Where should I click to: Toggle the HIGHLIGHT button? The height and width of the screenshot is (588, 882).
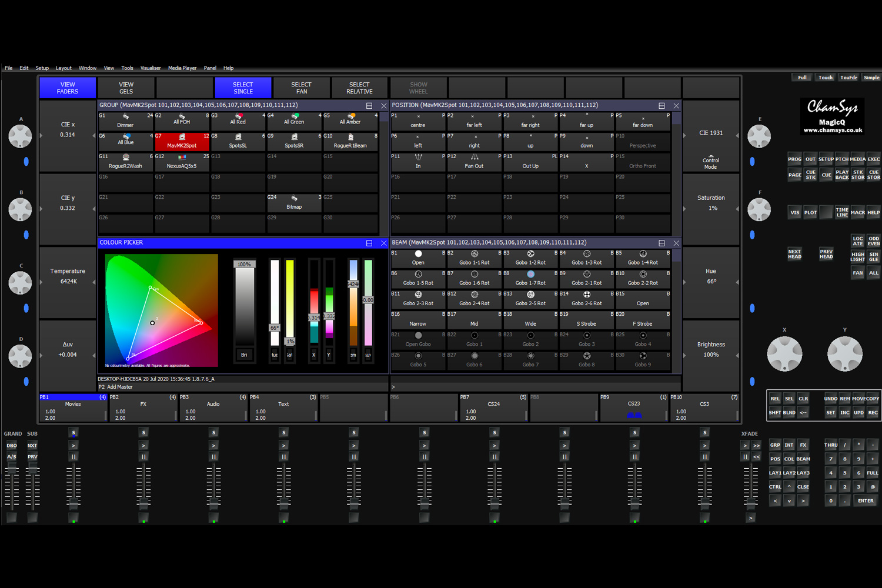[x=858, y=257]
